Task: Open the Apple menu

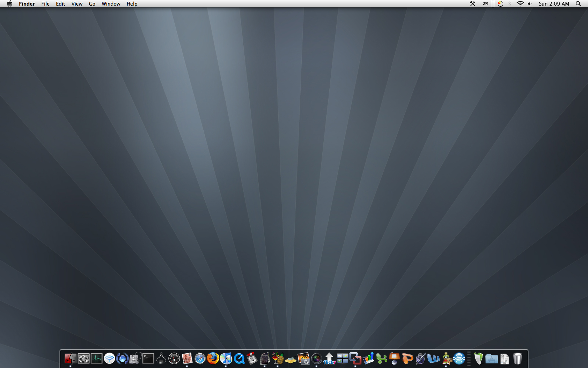Action: pos(9,4)
